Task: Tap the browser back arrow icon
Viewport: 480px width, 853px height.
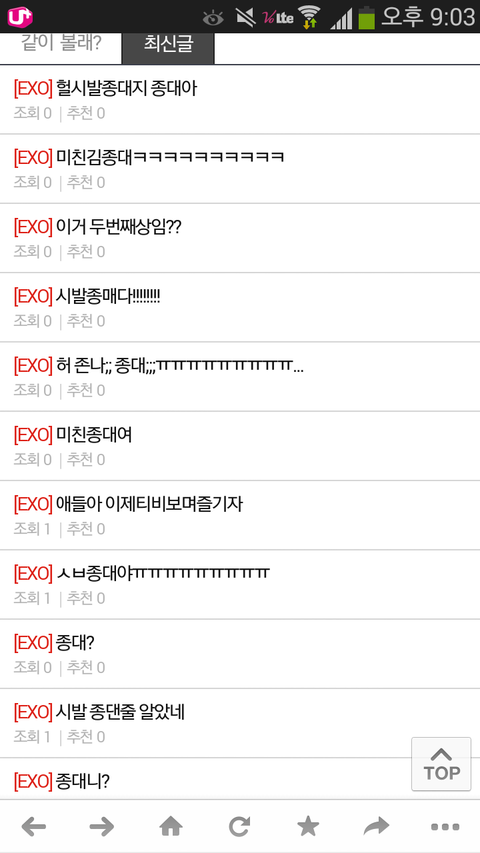Action: pyautogui.click(x=34, y=827)
